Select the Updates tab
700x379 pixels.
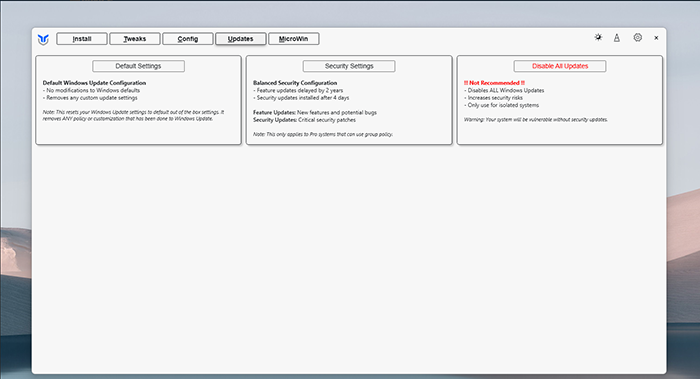tap(241, 39)
